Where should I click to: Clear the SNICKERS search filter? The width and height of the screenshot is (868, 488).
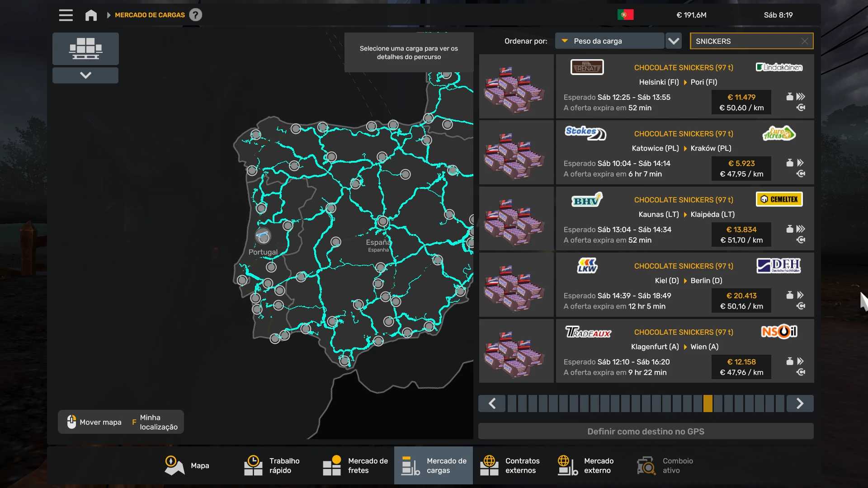coord(804,41)
